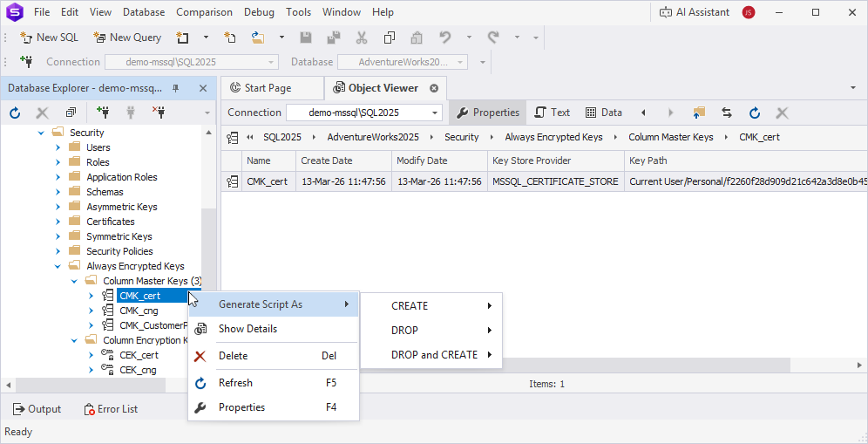The height and width of the screenshot is (444, 868).
Task: Click the Undo arrow icon
Action: (445, 38)
